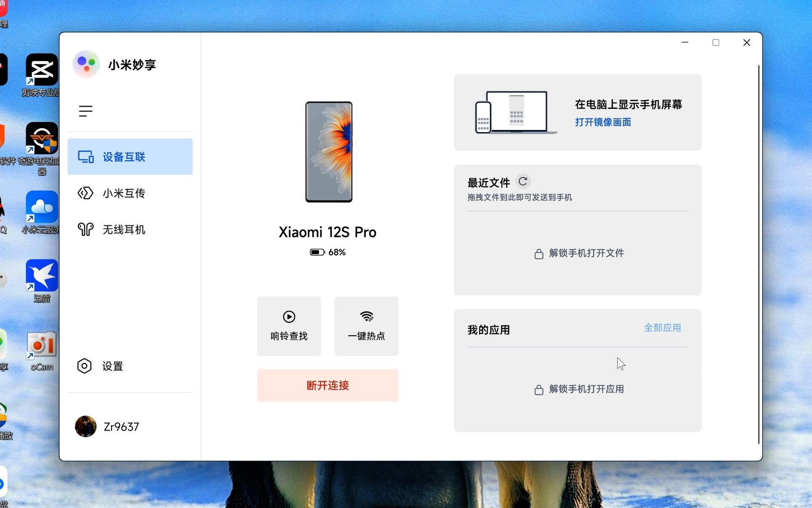Open 设置 from the sidebar

point(101,366)
